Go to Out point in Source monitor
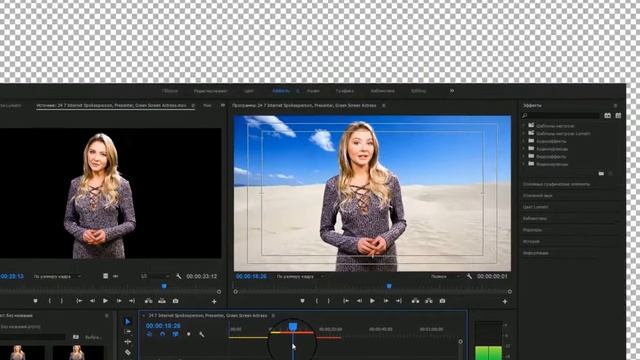This screenshot has height=360, width=640. 132,301
